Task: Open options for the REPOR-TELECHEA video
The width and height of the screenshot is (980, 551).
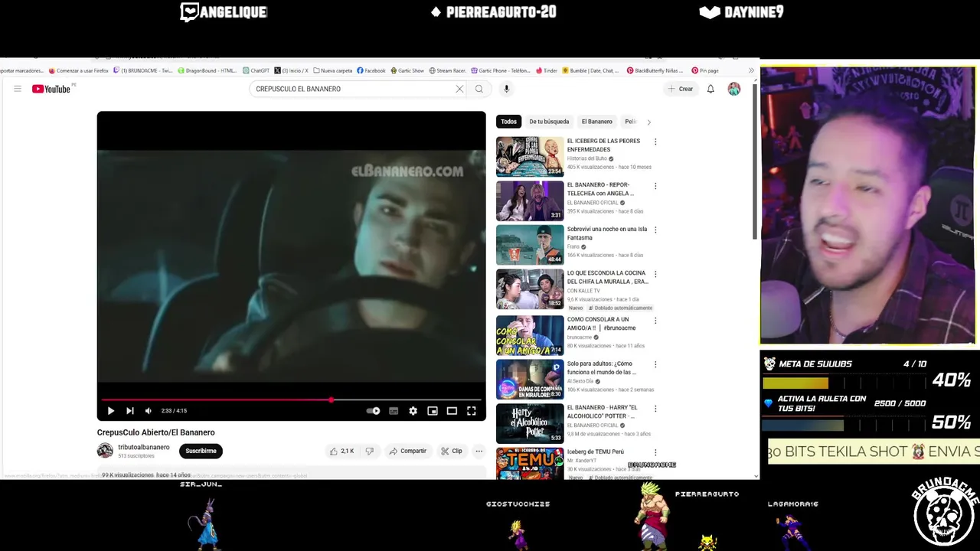Action: [x=655, y=186]
